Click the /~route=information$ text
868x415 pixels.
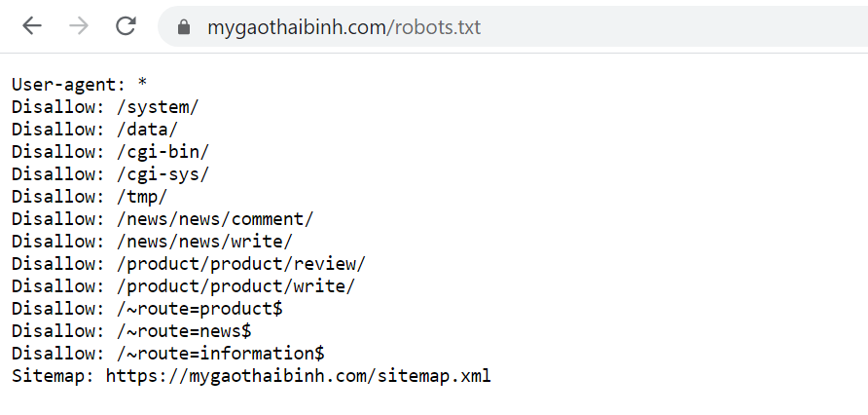[220, 354]
